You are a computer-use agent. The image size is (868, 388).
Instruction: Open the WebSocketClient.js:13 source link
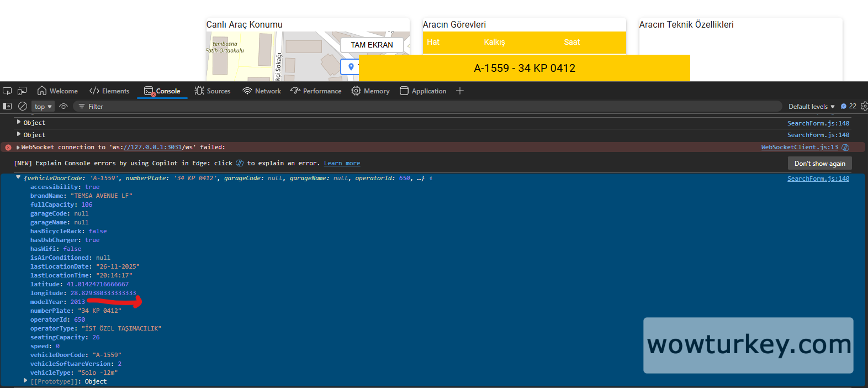click(799, 148)
